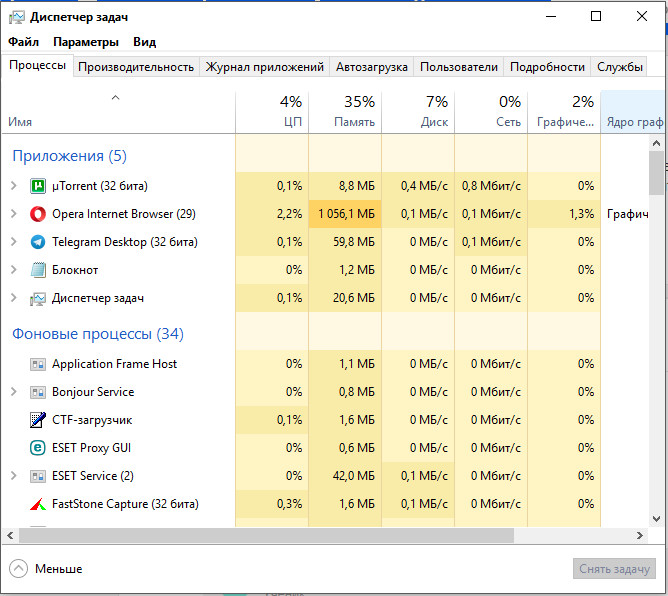Click the Bonjour Service icon
The image size is (668, 596).
[38, 392]
